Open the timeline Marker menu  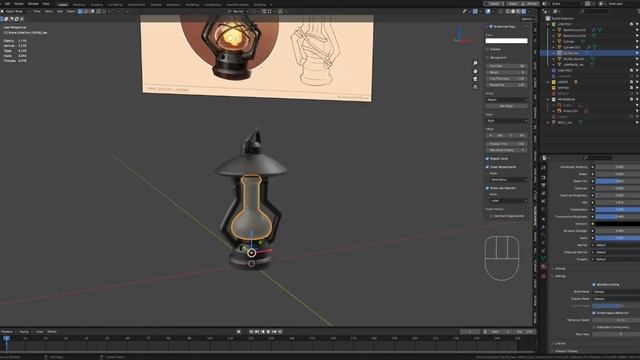click(x=52, y=332)
